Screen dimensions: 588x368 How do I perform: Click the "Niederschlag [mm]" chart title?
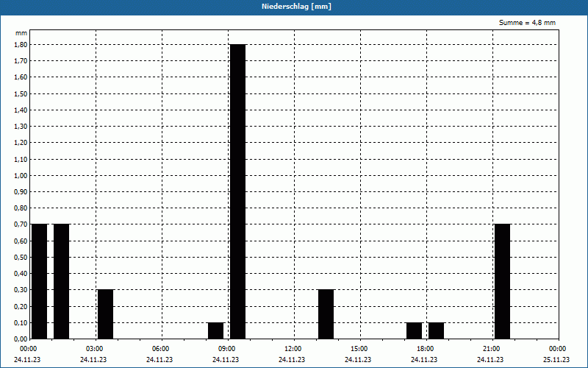click(296, 7)
